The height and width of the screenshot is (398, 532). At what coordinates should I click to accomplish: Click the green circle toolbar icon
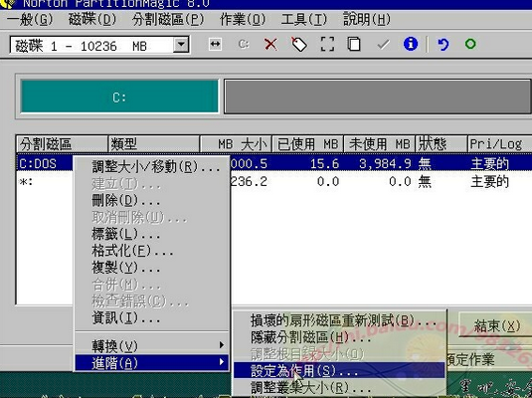pos(470,44)
